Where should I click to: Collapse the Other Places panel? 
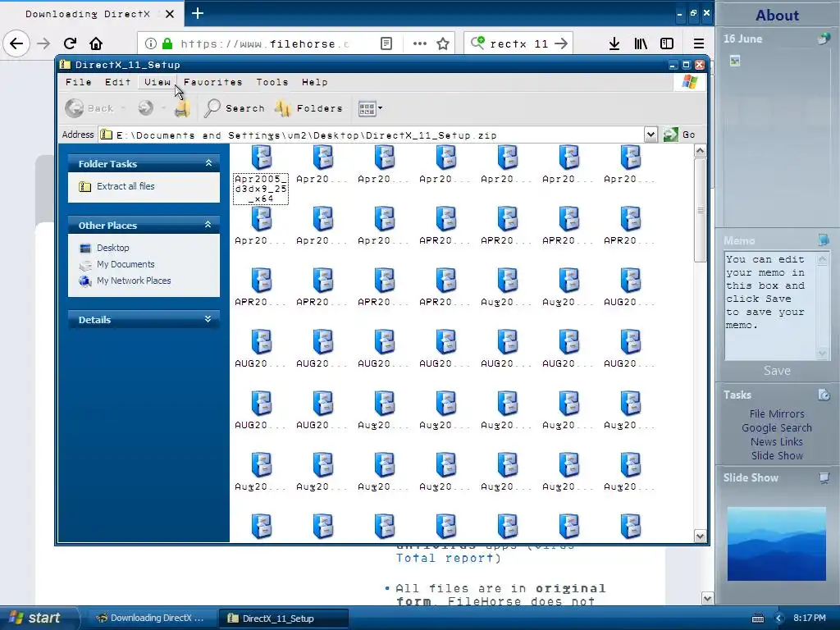(208, 225)
